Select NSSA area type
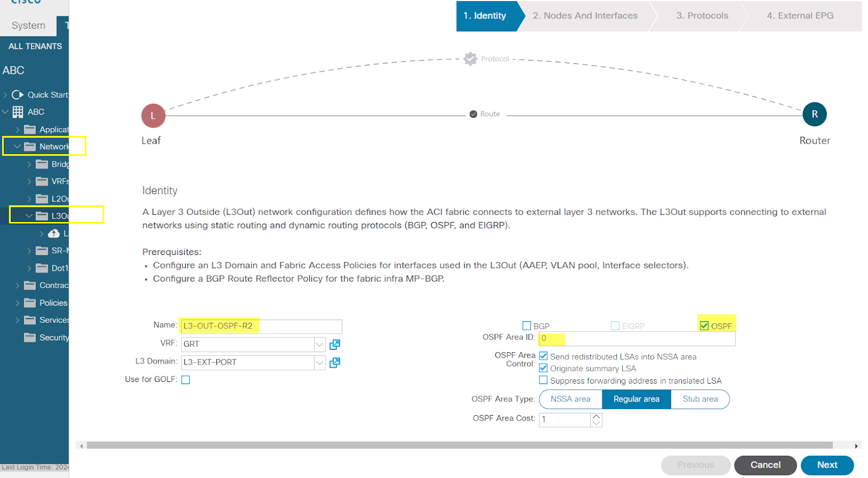The width and height of the screenshot is (868, 478). 570,399
